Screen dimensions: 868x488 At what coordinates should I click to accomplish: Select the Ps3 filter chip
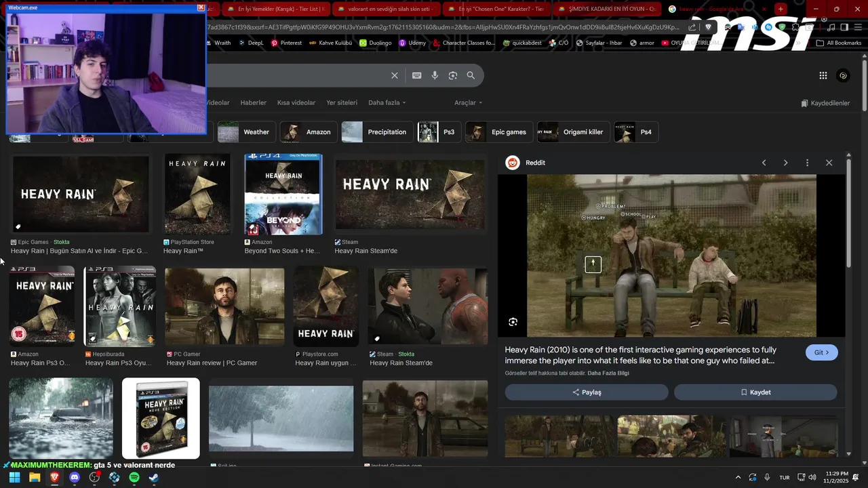(439, 132)
